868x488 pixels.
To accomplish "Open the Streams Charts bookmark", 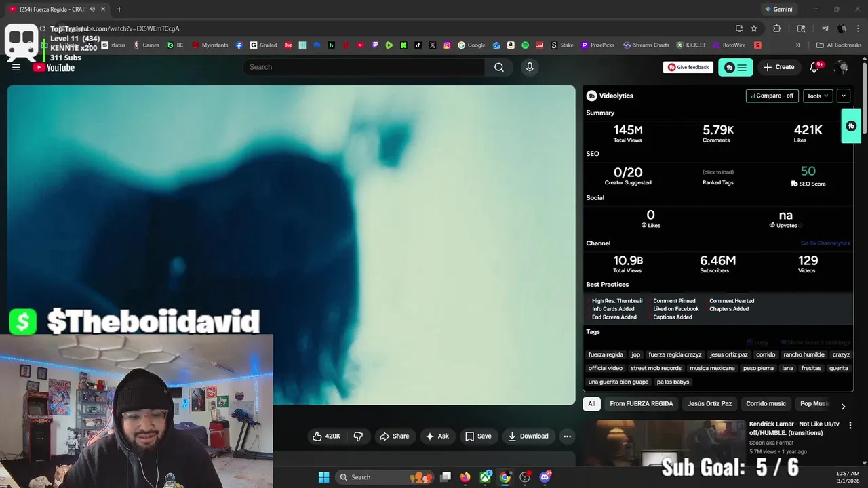I will pos(646,45).
